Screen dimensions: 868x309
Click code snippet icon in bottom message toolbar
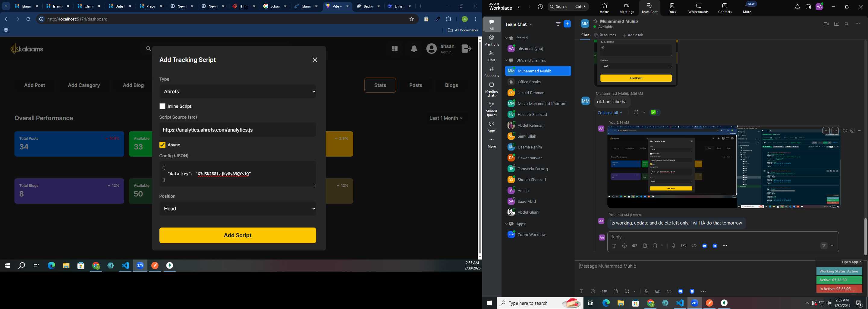pos(669,291)
